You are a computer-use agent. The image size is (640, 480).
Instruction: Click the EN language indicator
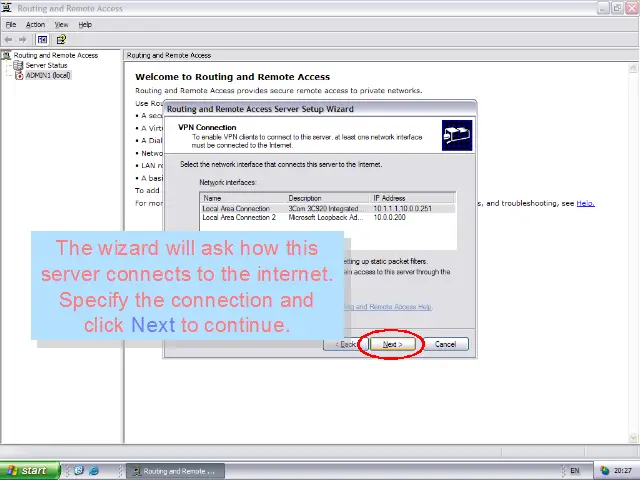tap(574, 471)
